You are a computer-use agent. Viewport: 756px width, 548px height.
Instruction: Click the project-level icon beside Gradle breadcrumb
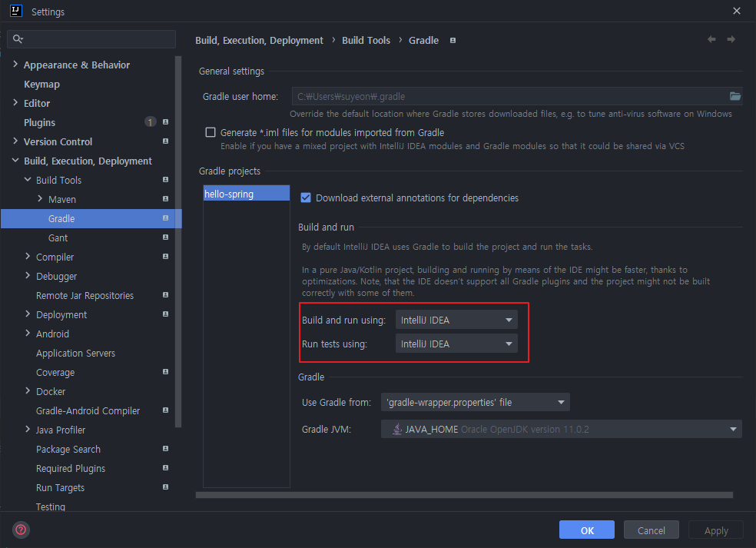pos(453,41)
